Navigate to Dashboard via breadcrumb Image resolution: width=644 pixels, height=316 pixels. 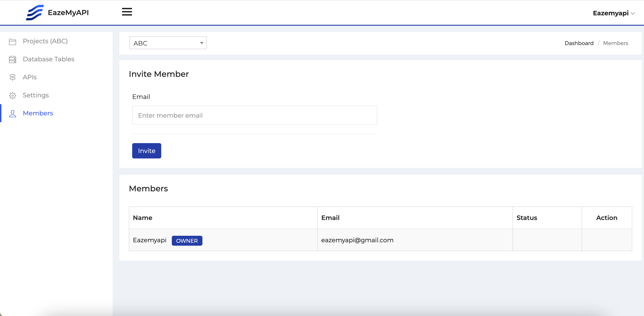pyautogui.click(x=579, y=43)
